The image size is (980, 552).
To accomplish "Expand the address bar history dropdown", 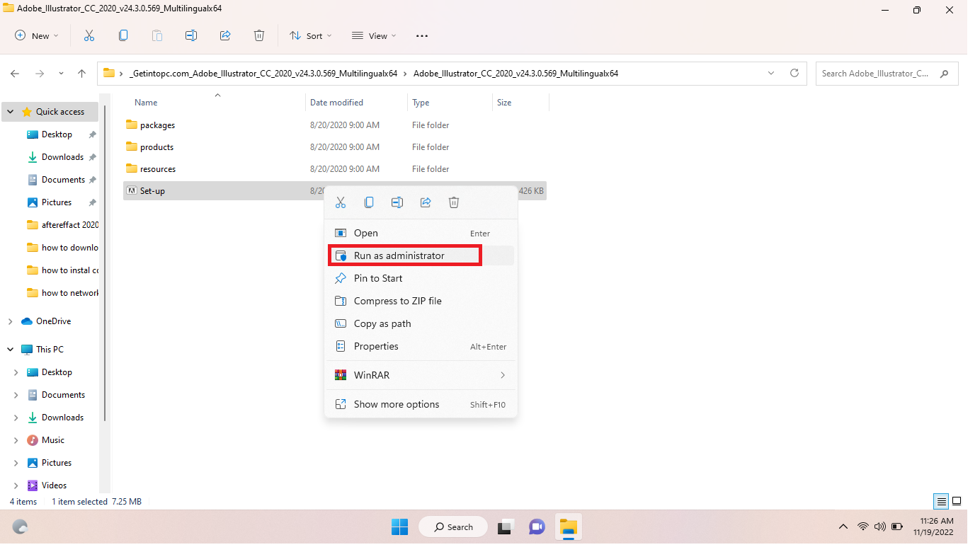I will [x=771, y=73].
